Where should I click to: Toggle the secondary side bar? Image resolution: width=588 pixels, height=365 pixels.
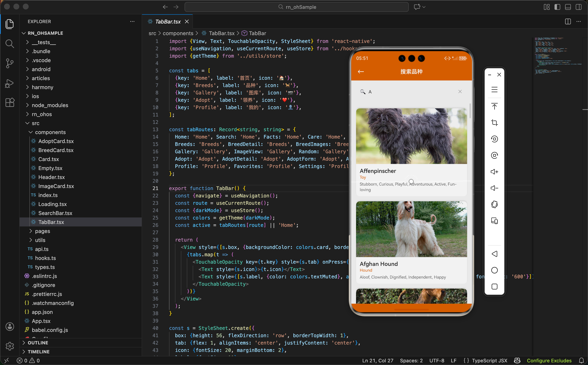(x=578, y=7)
